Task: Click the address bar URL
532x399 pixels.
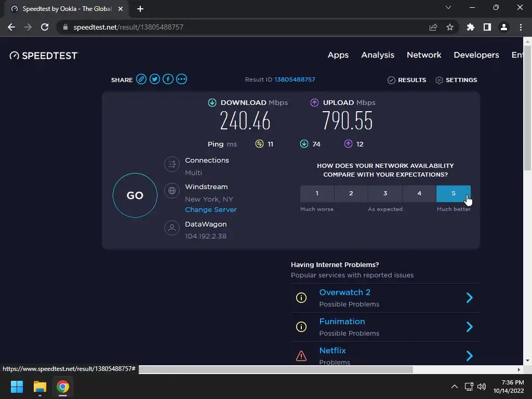Action: [128, 27]
